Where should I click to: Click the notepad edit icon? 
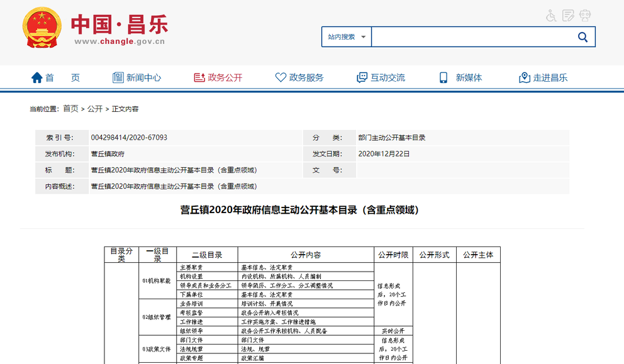568,16
